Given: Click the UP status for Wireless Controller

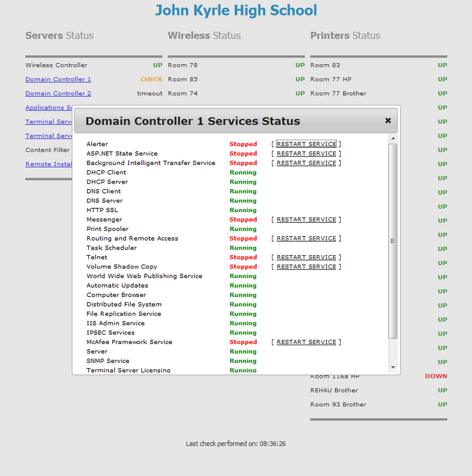Looking at the screenshot, I should coord(157,65).
